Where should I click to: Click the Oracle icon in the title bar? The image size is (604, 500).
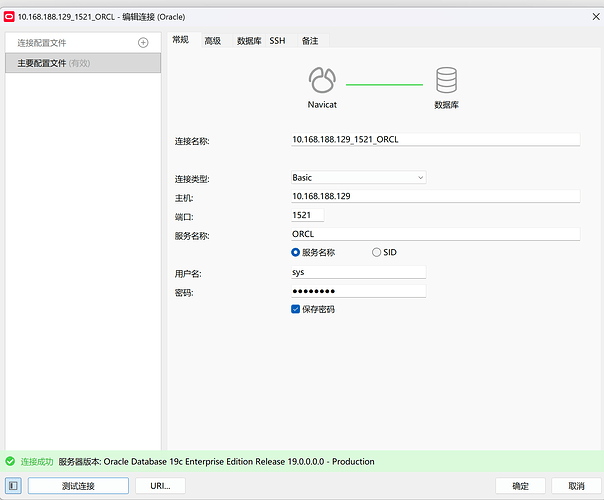point(9,17)
